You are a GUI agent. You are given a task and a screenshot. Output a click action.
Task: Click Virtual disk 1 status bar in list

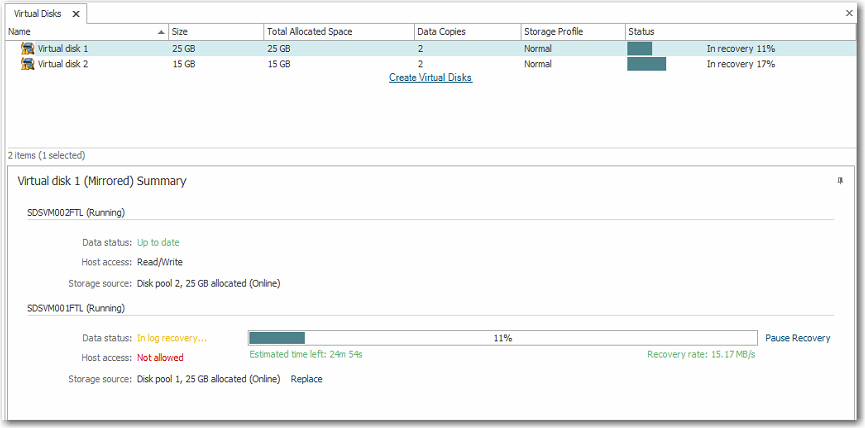click(x=639, y=48)
